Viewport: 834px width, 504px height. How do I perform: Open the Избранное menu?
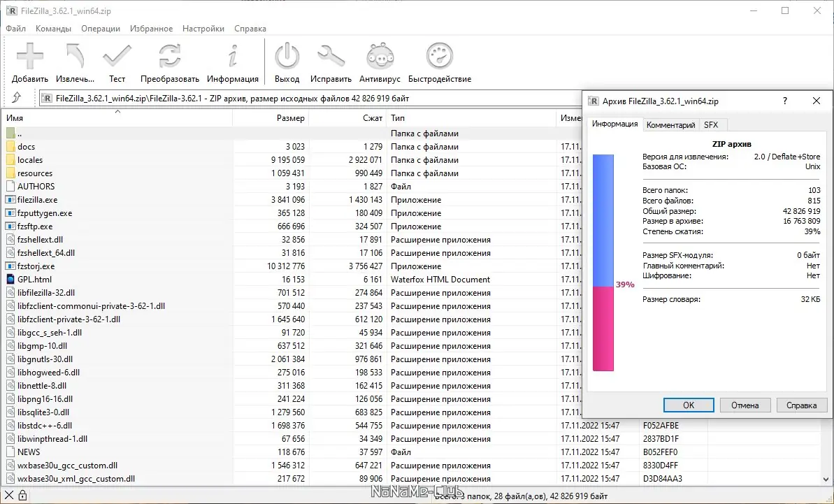[152, 29]
